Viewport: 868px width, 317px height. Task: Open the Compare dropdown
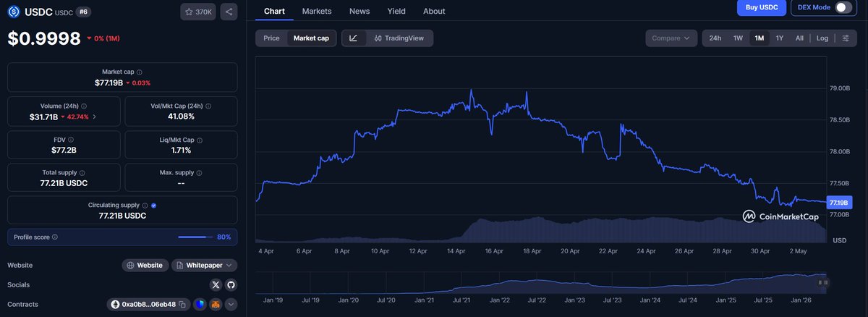tap(671, 38)
